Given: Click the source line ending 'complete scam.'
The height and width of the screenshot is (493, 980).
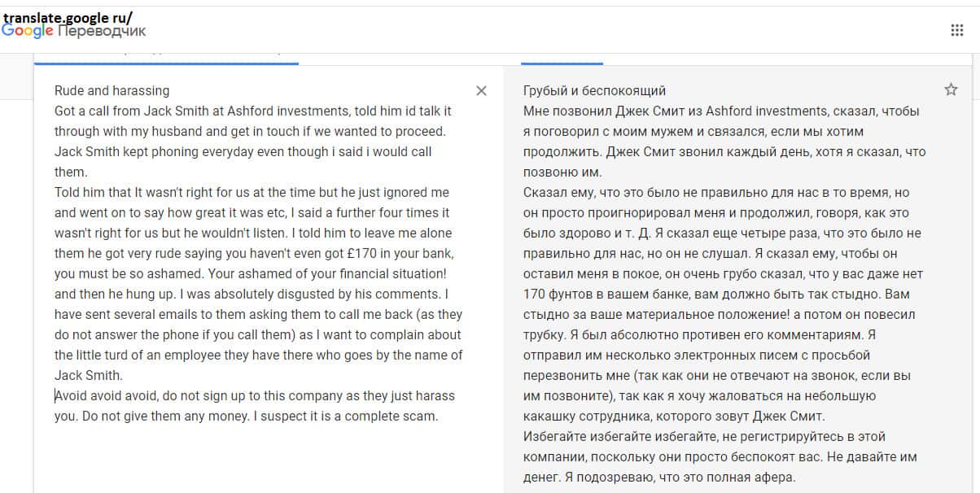Looking at the screenshot, I should point(247,416).
